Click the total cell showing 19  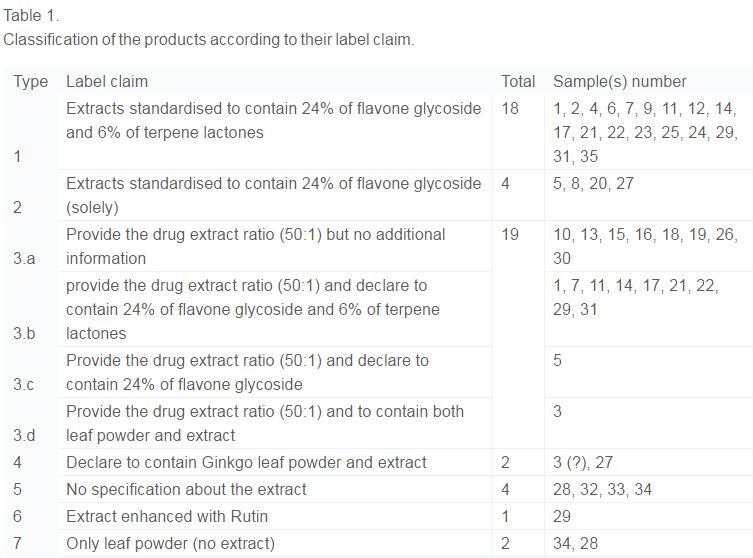[510, 234]
